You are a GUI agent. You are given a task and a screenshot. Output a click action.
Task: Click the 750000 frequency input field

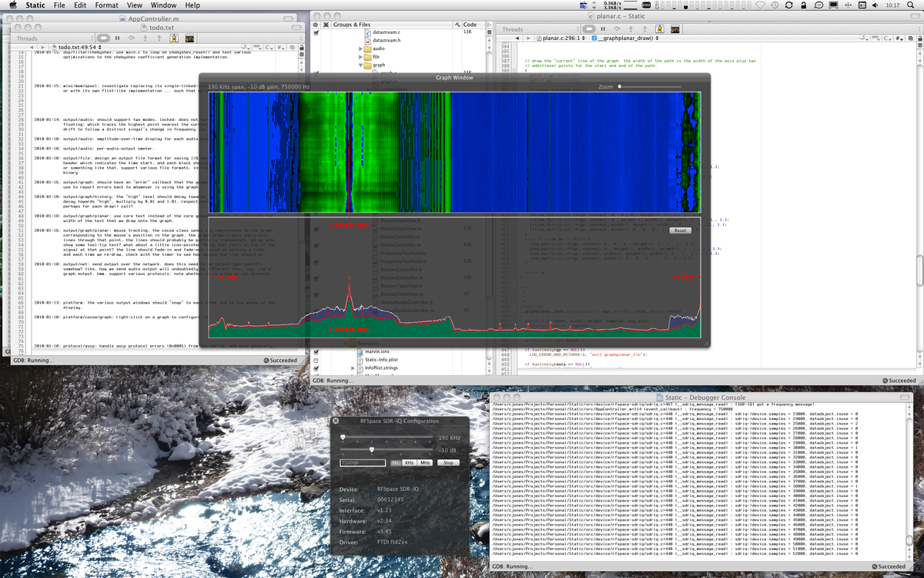pos(363,462)
